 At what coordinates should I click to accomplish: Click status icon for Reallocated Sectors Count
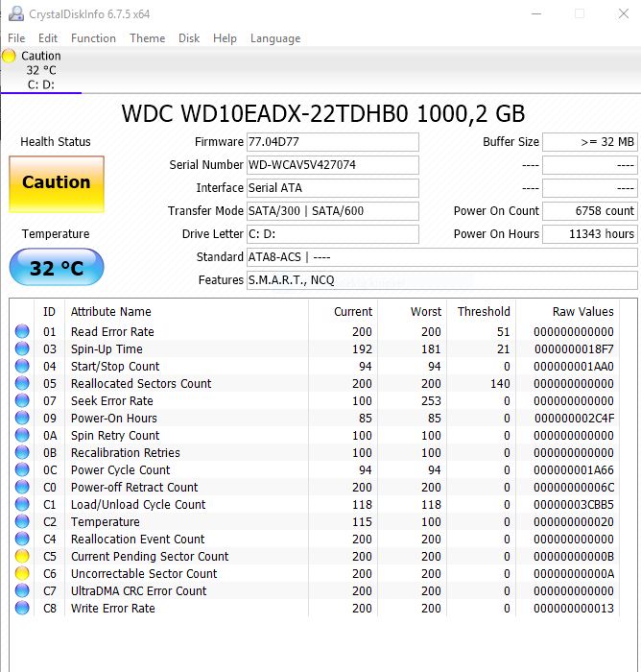(22, 383)
